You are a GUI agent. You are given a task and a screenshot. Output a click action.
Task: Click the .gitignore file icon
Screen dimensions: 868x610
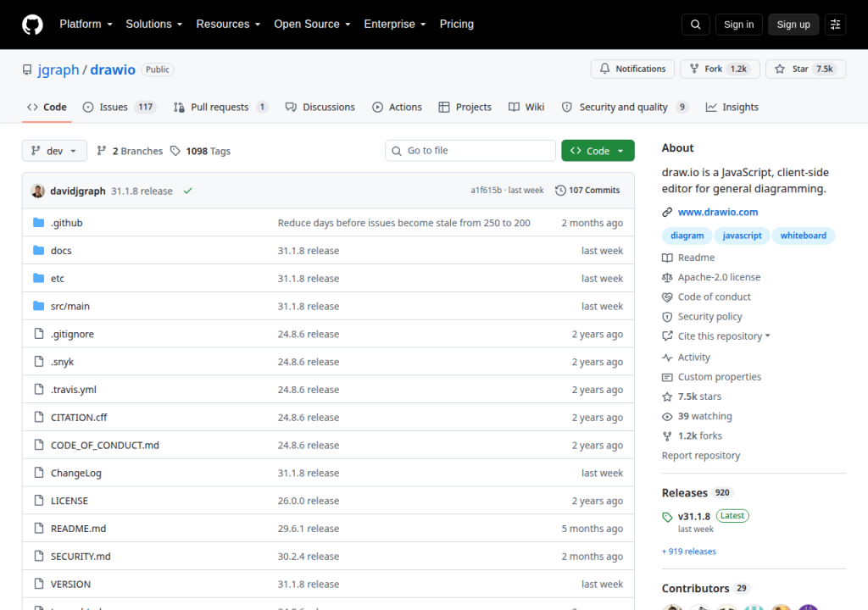click(39, 333)
